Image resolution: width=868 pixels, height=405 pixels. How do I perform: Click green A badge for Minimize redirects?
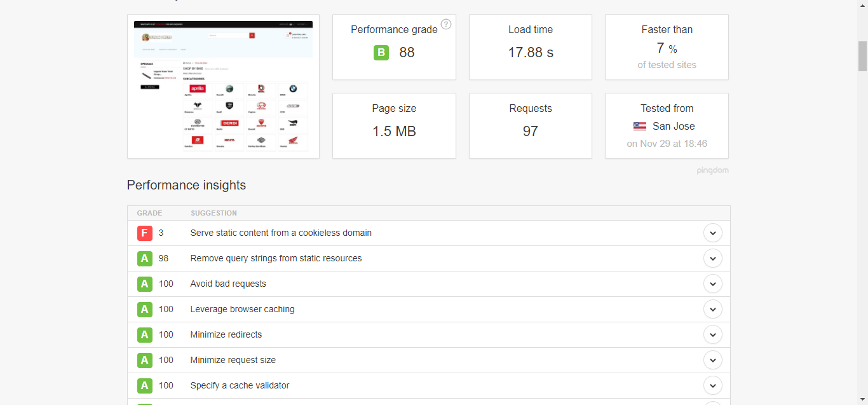click(145, 335)
